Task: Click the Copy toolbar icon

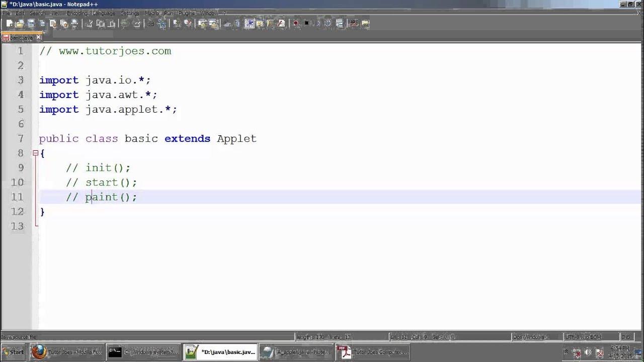Action: point(101,23)
